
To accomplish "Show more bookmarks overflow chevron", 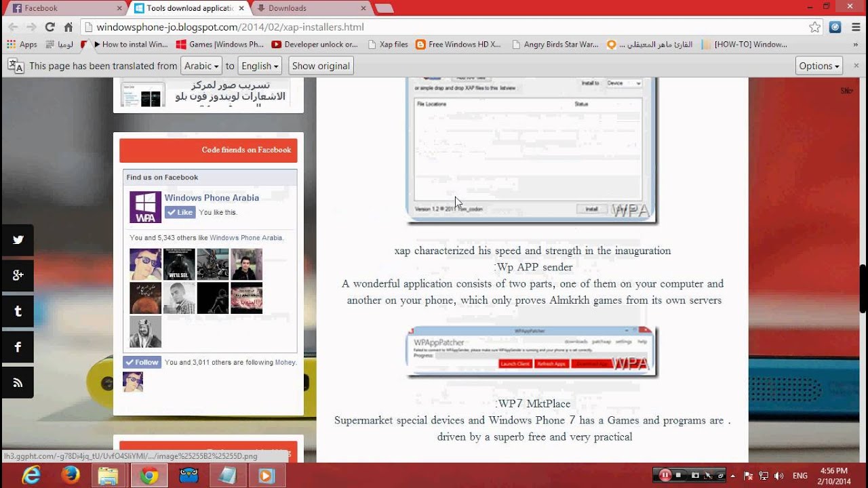I will 856,45.
